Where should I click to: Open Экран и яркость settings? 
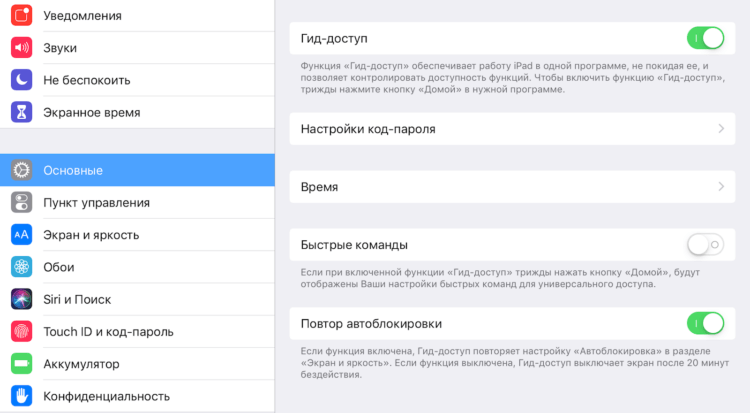point(137,234)
